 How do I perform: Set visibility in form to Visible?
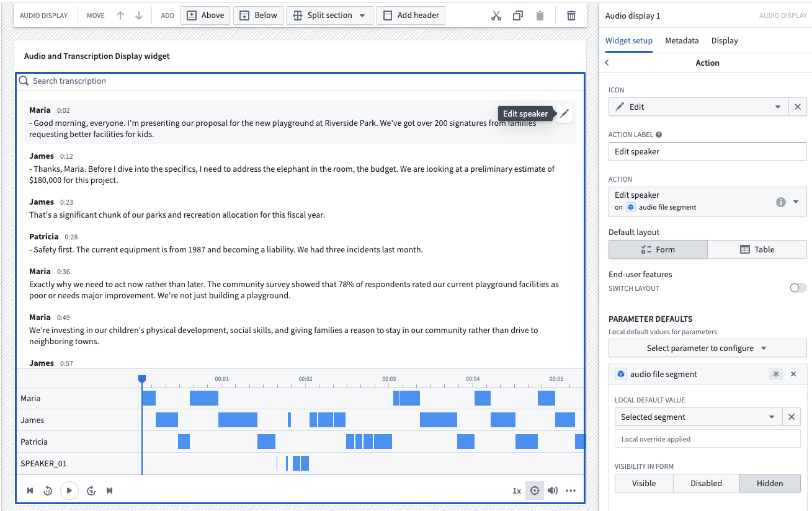(643, 483)
